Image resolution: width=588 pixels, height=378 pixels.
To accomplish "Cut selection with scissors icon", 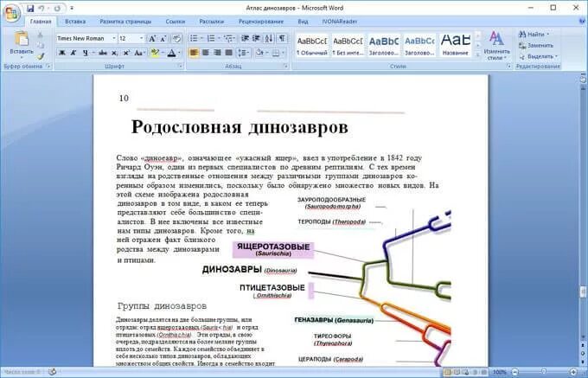I will click(x=41, y=35).
